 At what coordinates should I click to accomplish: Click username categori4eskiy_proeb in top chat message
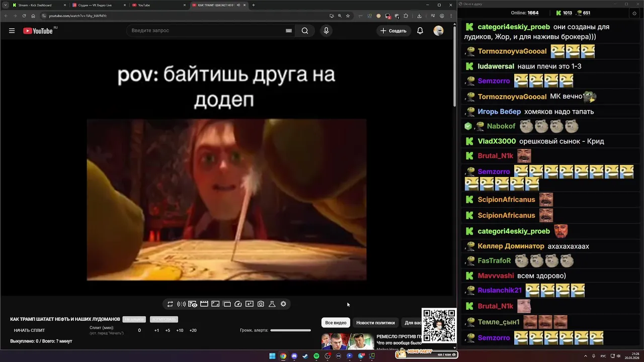point(514,27)
